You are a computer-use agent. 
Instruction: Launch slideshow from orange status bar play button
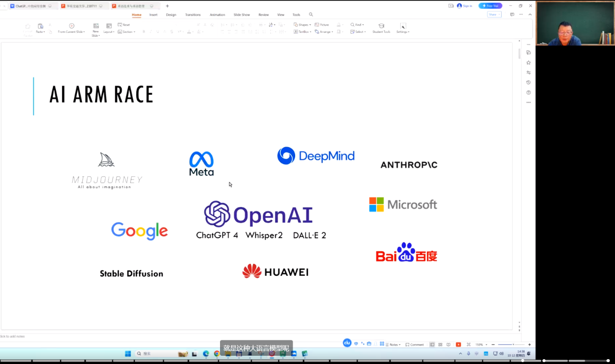458,345
